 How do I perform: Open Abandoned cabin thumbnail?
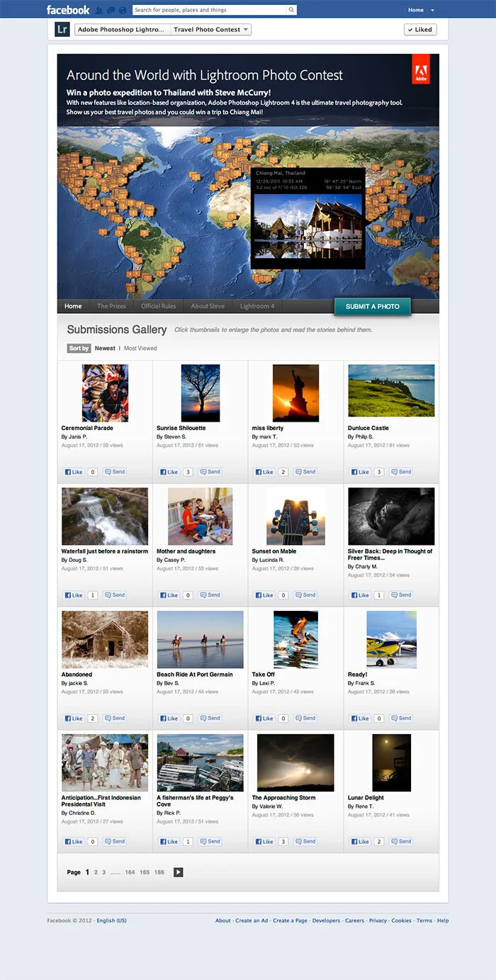tap(105, 639)
